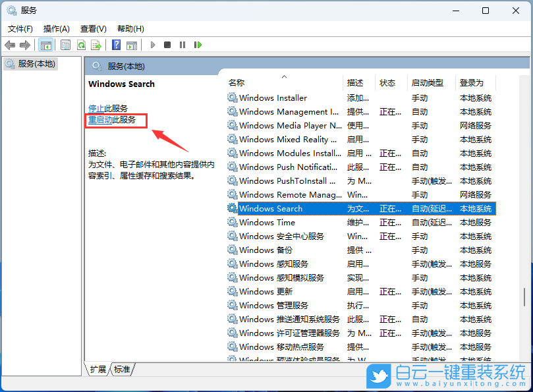The width and height of the screenshot is (533, 392).
Task: Open the 查看(V) menu
Action: point(93,28)
